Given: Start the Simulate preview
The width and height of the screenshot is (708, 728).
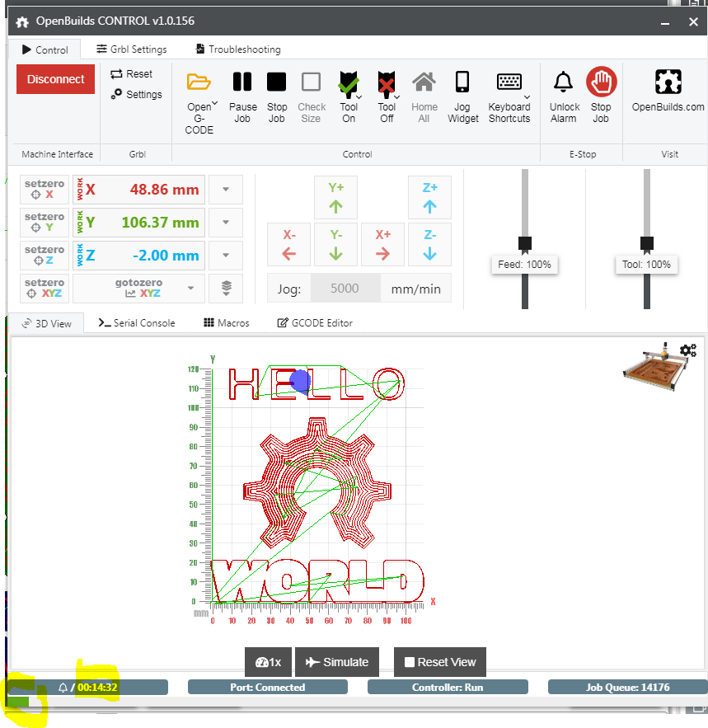Looking at the screenshot, I should coord(337,661).
